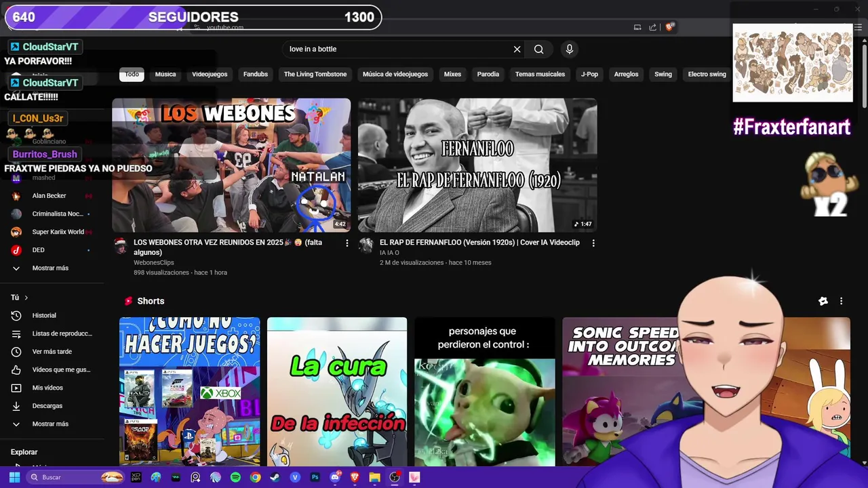Select the Swing filter chip

click(x=663, y=75)
